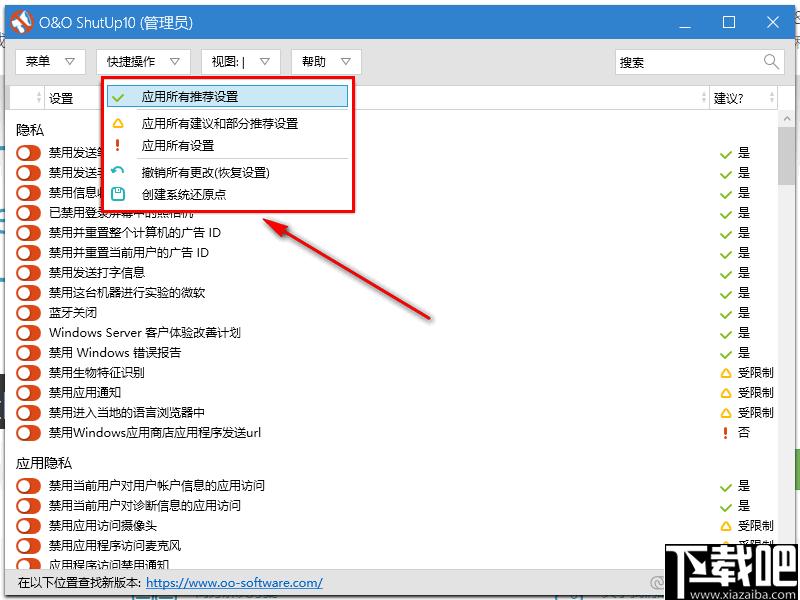The height and width of the screenshot is (600, 800).
Task: Open the https://www.oo-software.com/ link
Action: pyautogui.click(x=234, y=583)
